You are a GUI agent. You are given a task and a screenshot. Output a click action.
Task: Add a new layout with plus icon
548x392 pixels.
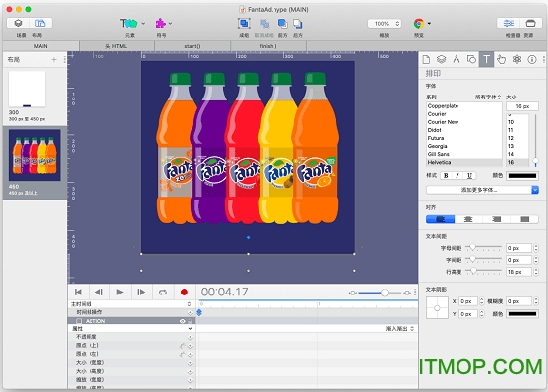click(x=54, y=60)
